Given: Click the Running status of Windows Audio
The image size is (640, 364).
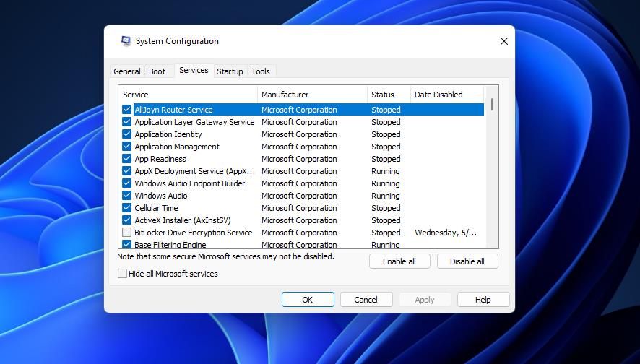Looking at the screenshot, I should pos(385,196).
